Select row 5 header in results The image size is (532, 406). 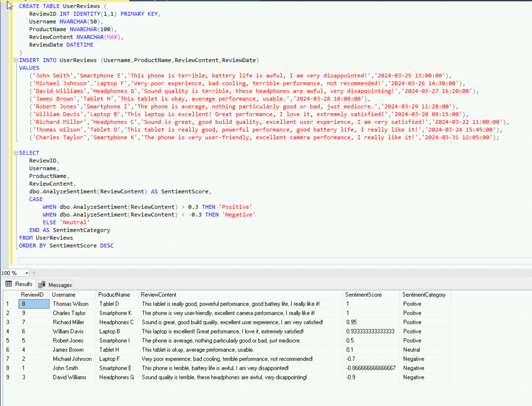[8, 341]
